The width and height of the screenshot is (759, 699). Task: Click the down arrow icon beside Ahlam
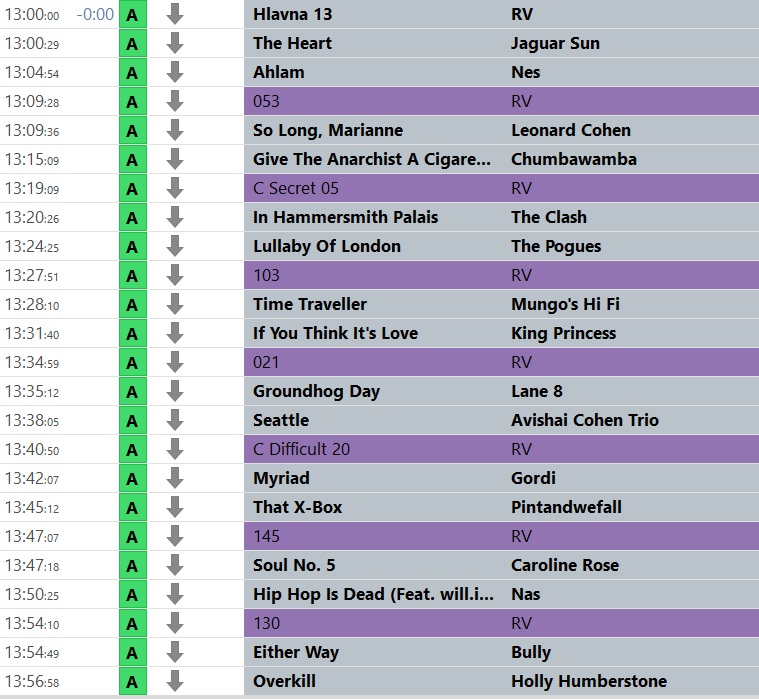[x=175, y=73]
